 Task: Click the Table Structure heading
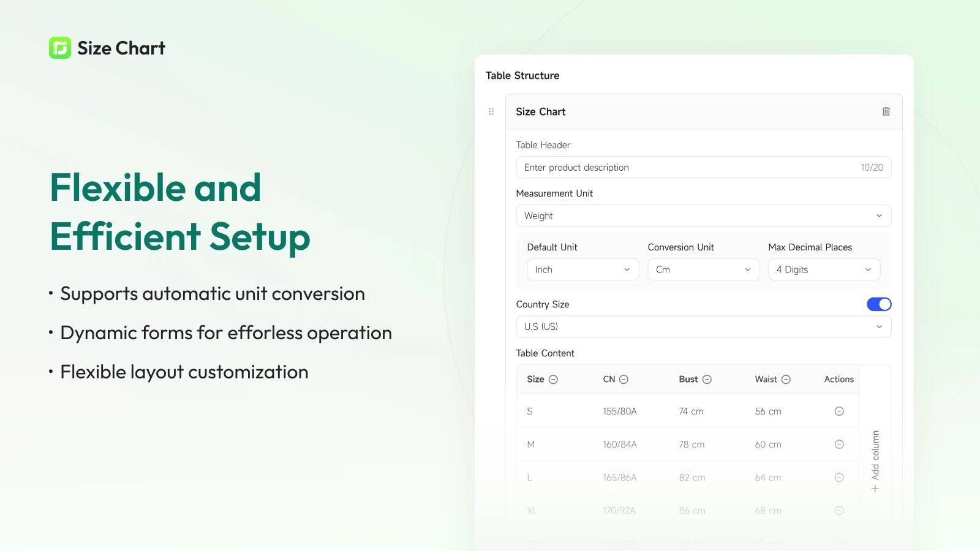pyautogui.click(x=522, y=75)
